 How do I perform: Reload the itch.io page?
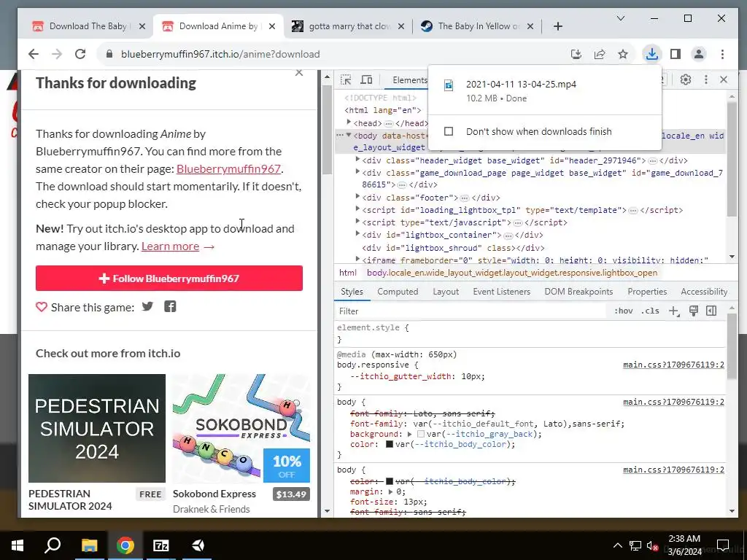(x=80, y=54)
